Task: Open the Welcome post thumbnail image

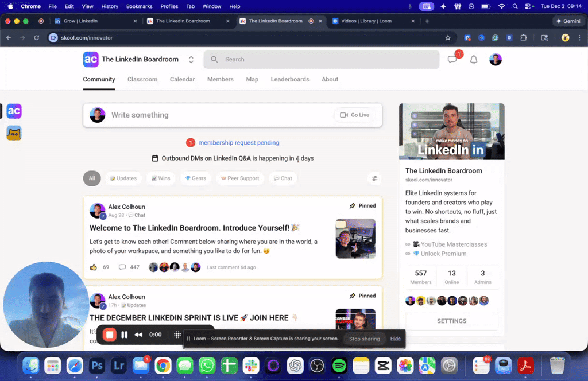Action: pos(355,239)
